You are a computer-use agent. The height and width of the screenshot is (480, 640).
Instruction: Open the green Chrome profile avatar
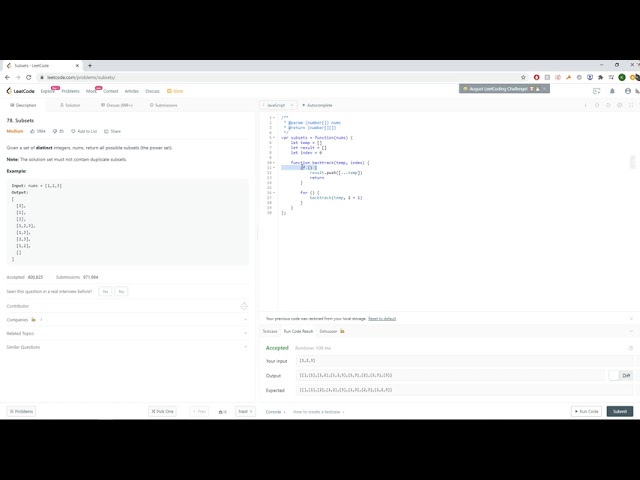pyautogui.click(x=622, y=77)
